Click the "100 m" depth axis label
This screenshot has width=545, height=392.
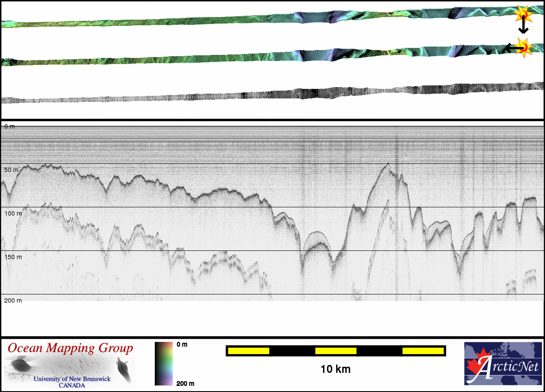[x=13, y=213]
